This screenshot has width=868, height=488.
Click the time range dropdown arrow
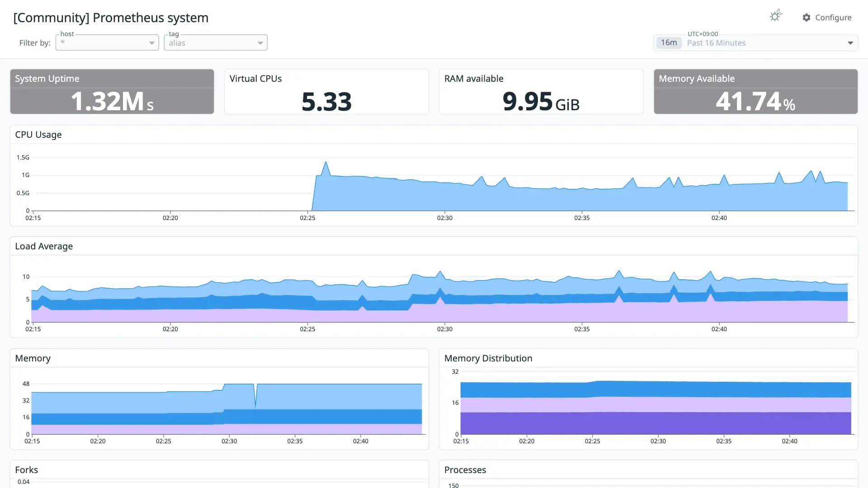point(850,43)
